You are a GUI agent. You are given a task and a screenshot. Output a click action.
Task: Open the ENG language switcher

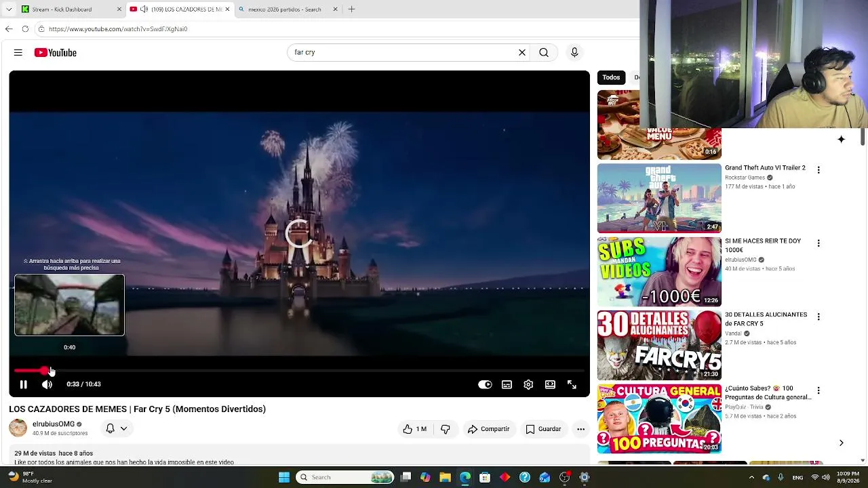click(x=797, y=477)
